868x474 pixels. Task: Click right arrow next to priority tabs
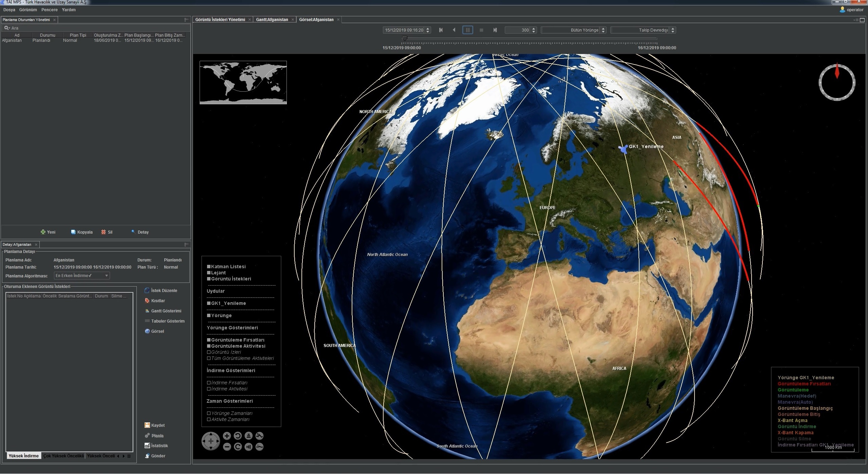124,456
